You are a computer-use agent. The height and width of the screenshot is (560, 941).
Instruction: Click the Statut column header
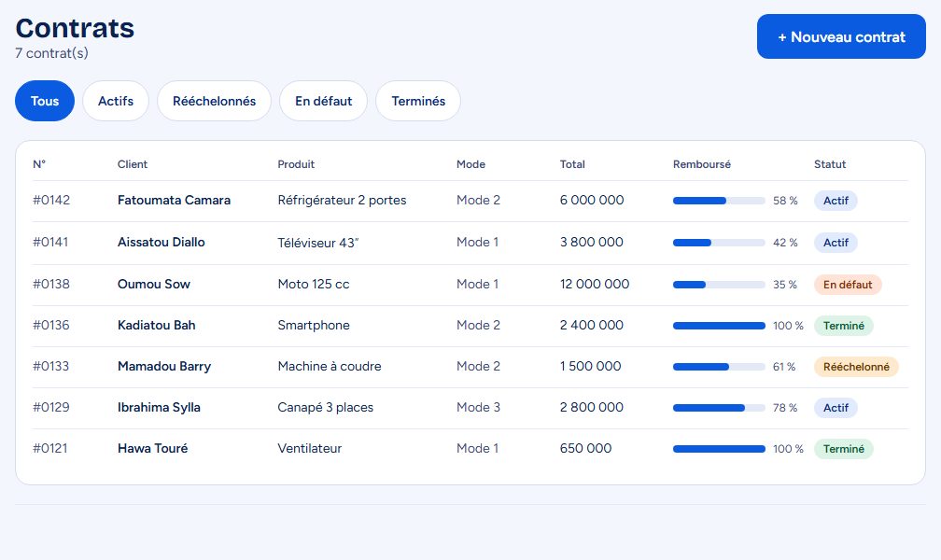click(x=830, y=164)
